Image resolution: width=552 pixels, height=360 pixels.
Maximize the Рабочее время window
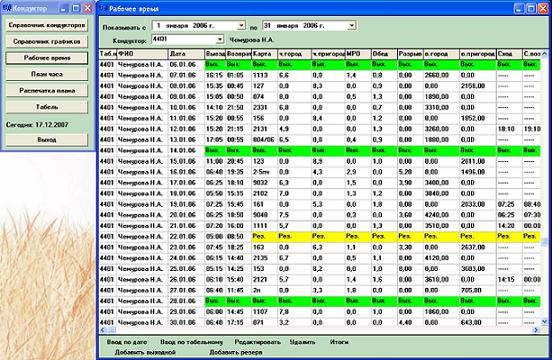tap(531, 8)
